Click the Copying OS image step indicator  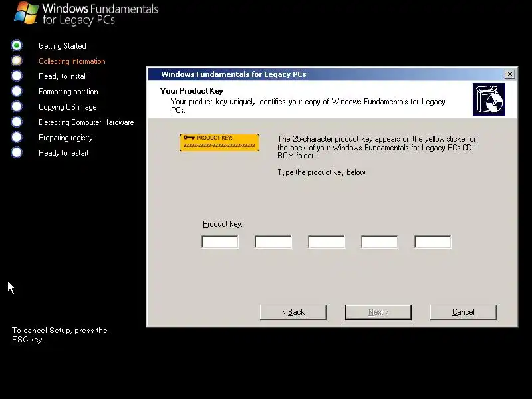point(17,106)
